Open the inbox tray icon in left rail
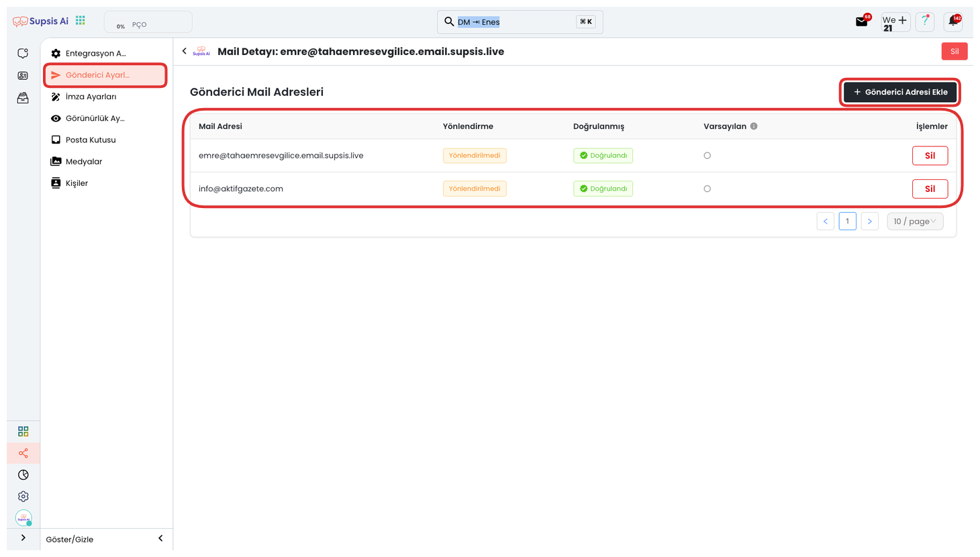 (23, 98)
